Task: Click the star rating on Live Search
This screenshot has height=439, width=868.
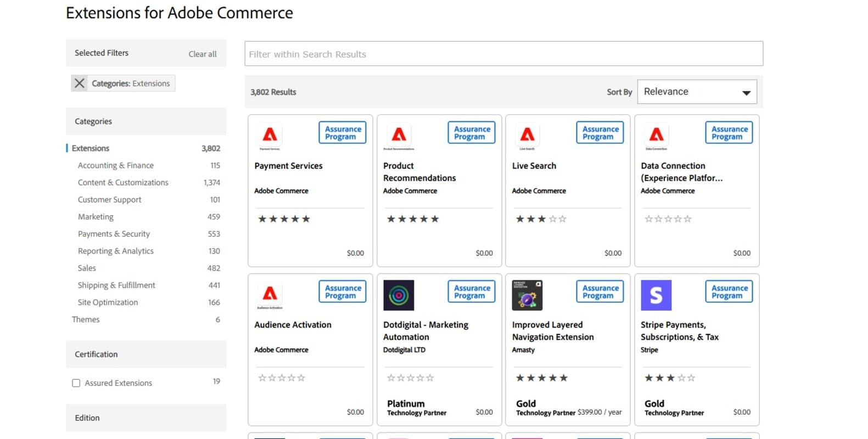Action: click(x=541, y=219)
